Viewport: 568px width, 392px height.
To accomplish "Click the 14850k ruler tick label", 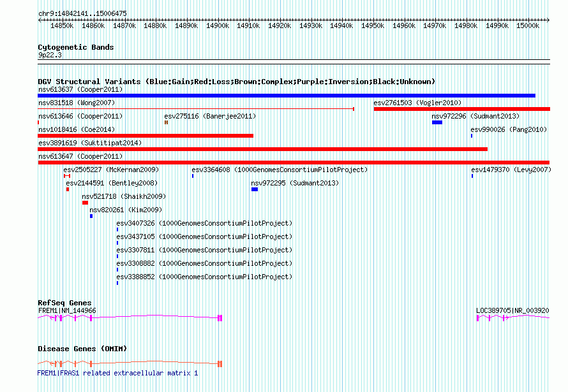I will coord(62,25).
